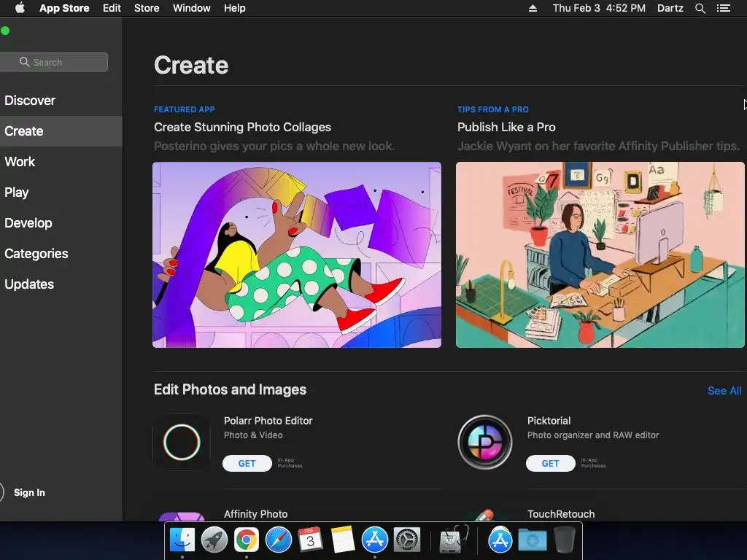The image size is (747, 560).
Task: Click the running App Store Dock icon
Action: tap(375, 540)
